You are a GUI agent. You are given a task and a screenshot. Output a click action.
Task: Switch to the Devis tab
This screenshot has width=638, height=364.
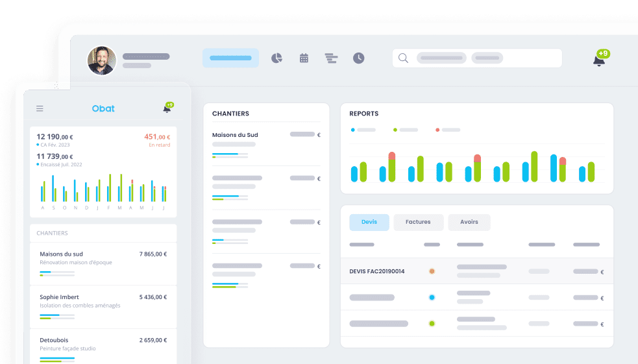coord(369,222)
